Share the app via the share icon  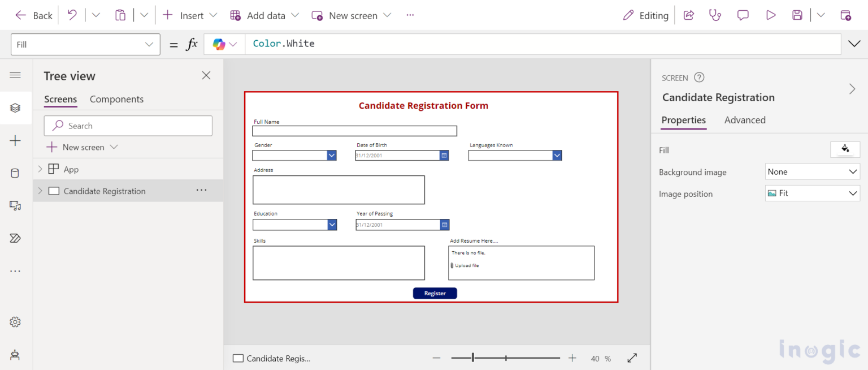[688, 15]
